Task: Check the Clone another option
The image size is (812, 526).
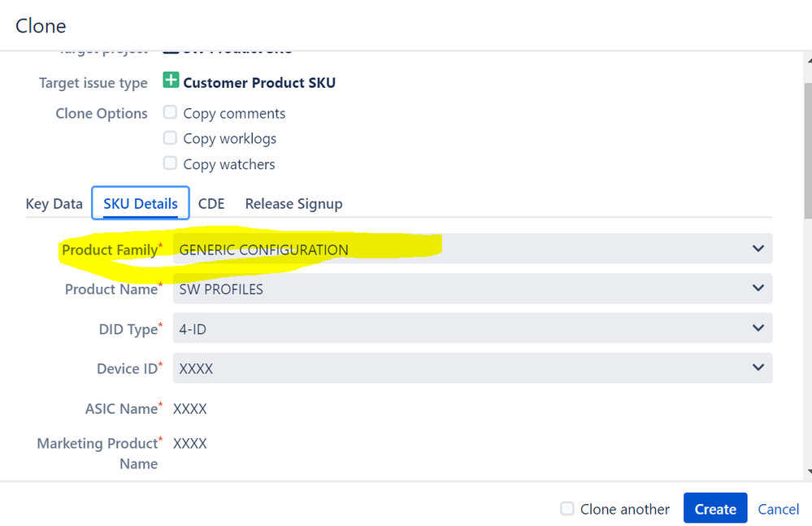Action: click(567, 508)
